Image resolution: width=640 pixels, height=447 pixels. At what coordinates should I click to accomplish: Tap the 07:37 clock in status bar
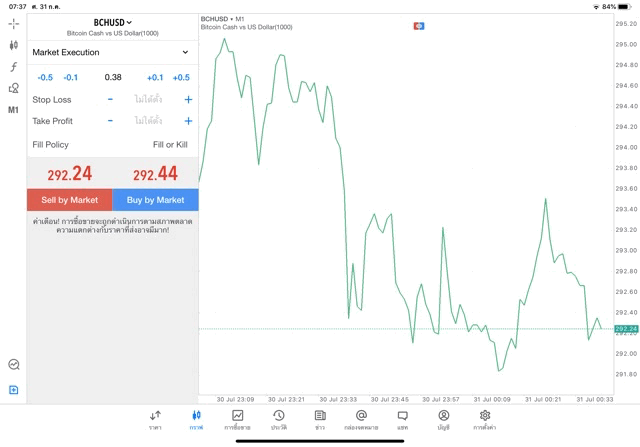coord(18,7)
